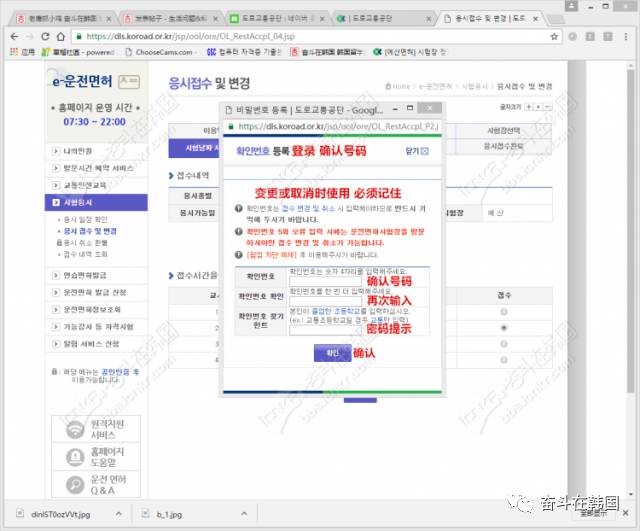Screen dimensions: 640x531
Task: Switch to the first browser tab
Action: (61, 19)
